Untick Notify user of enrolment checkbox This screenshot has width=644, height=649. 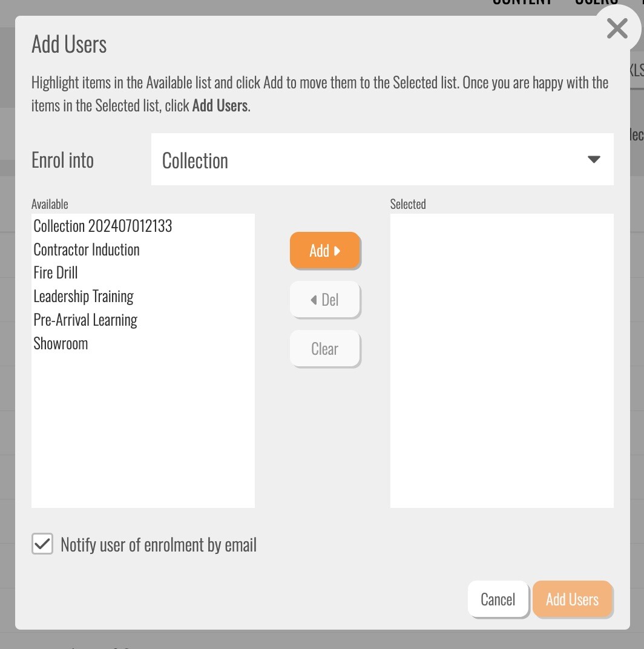tap(42, 544)
